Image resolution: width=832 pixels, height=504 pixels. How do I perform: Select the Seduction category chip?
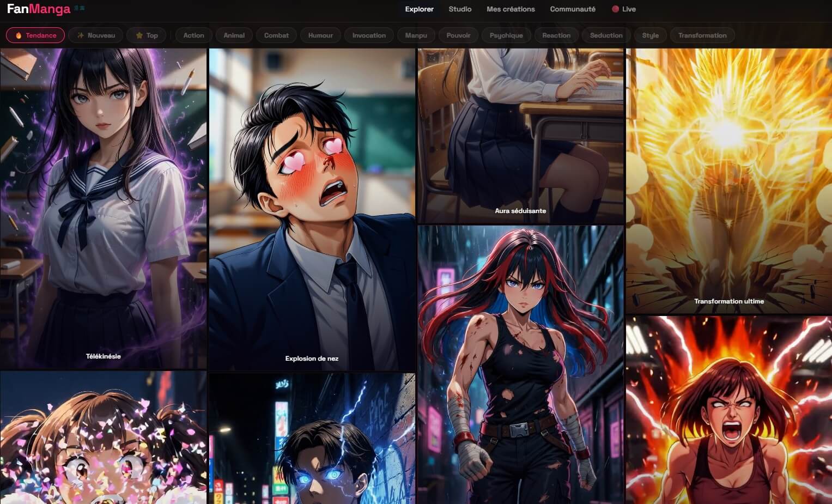(606, 35)
